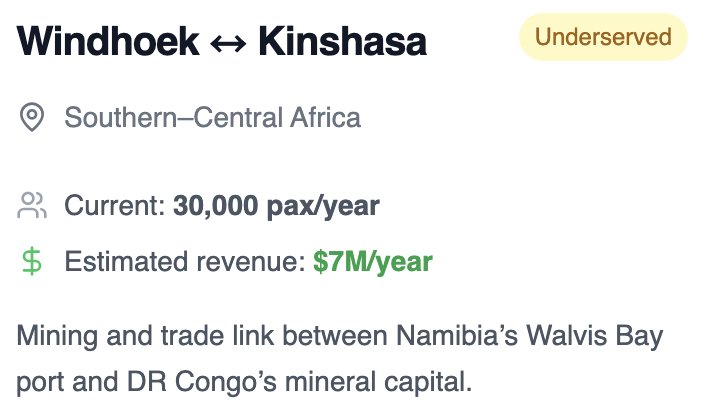Viewport: 710px width, 412px height.
Task: Click the passengers people icon
Action: 32,206
